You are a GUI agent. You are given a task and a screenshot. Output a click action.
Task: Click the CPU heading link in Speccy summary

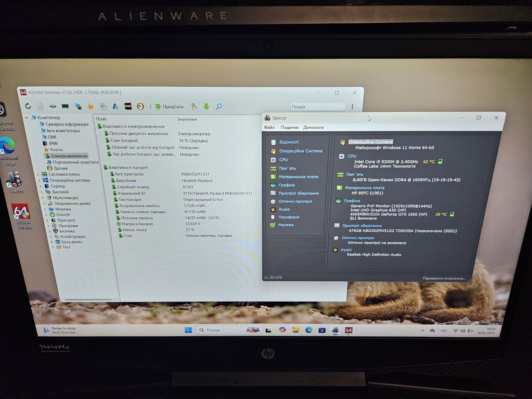(x=352, y=156)
